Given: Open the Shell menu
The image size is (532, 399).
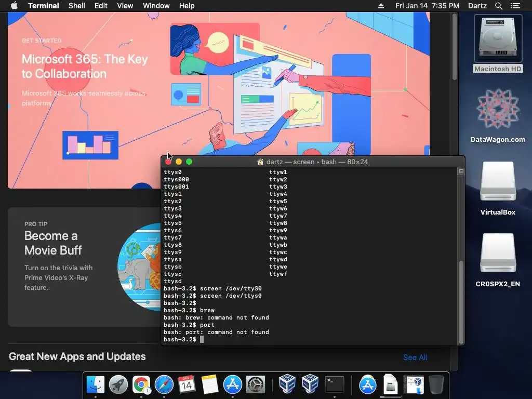Looking at the screenshot, I should (77, 6).
